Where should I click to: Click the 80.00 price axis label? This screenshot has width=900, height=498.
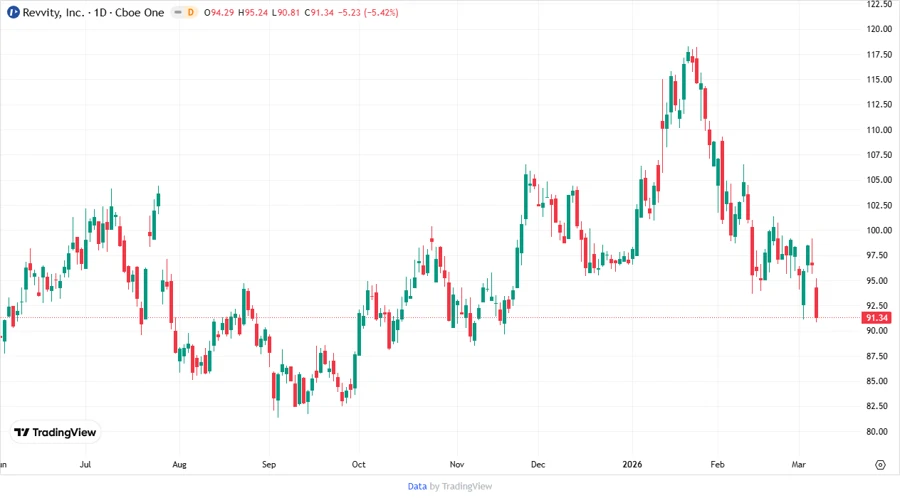[x=879, y=431]
